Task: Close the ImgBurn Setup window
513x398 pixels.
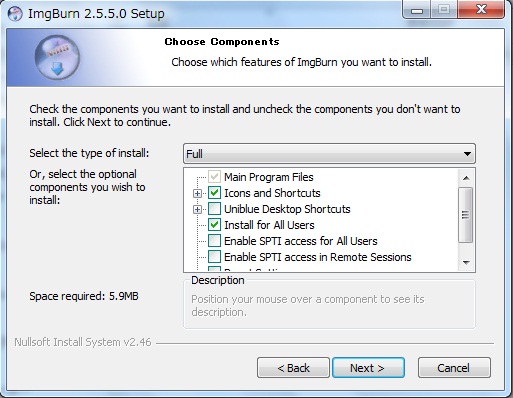Action: click(x=481, y=10)
